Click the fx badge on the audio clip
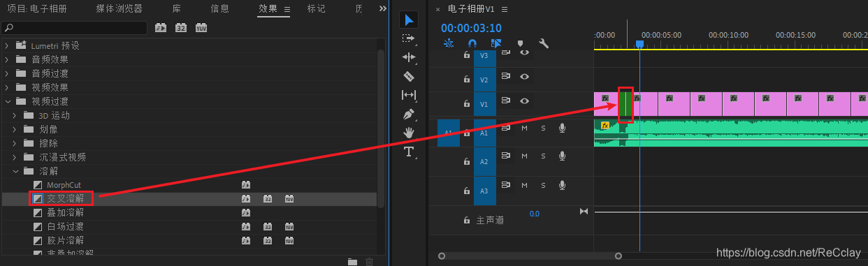This screenshot has height=266, width=868. point(605,126)
